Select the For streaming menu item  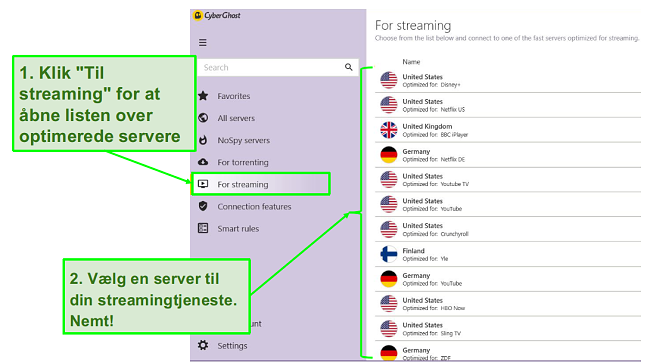[x=261, y=184]
